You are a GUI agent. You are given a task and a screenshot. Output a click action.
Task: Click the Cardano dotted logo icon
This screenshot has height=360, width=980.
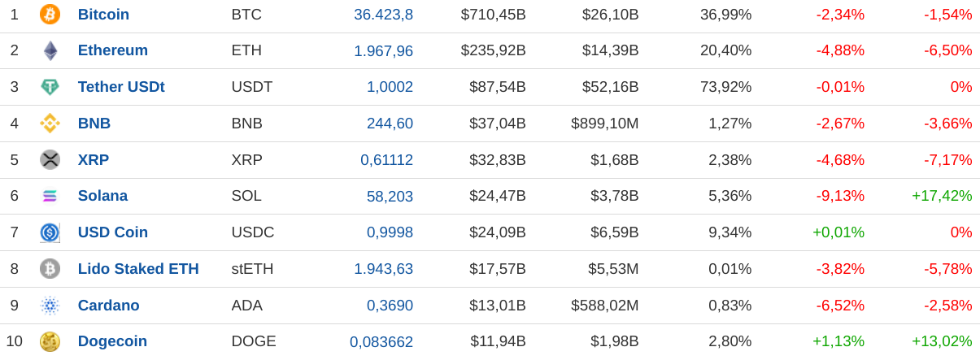[x=50, y=306]
